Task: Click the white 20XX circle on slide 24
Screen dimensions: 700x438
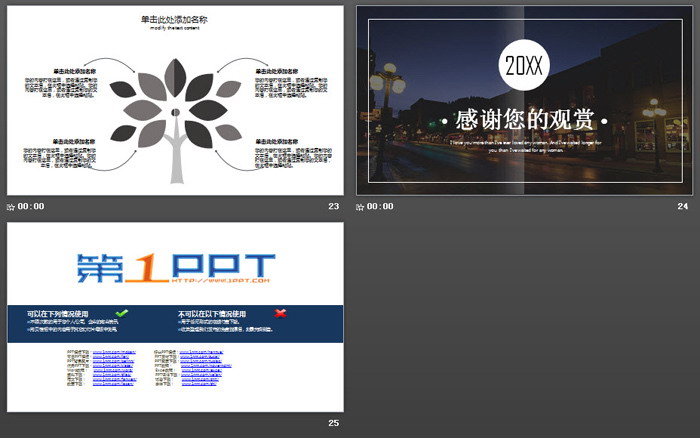Action: [524, 69]
